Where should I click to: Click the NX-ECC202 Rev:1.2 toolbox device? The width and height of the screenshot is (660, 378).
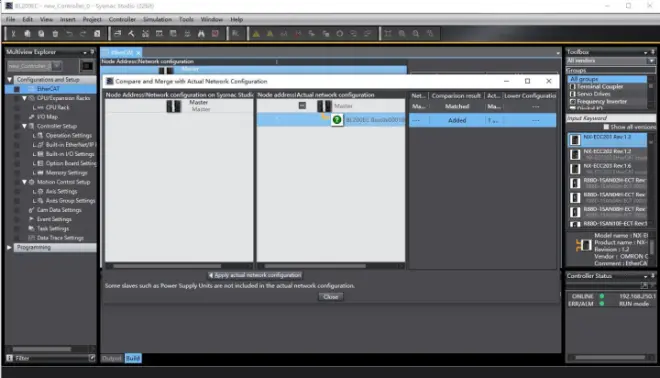607,154
